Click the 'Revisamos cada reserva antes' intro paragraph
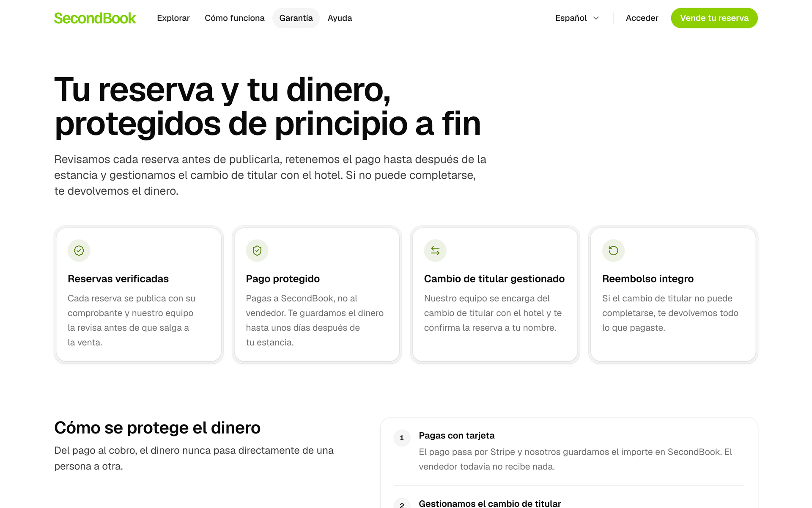Image resolution: width=812 pixels, height=508 pixels. (270, 175)
